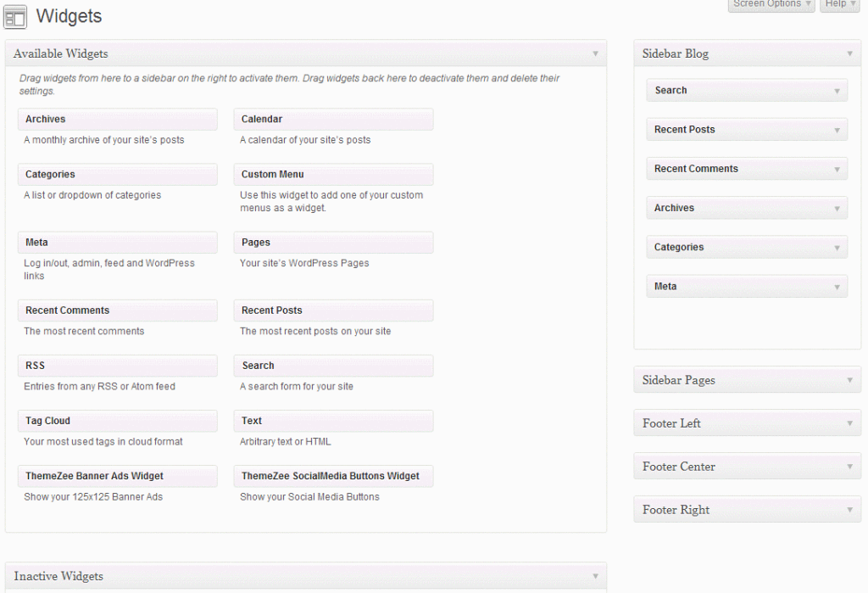The height and width of the screenshot is (593, 868).
Task: Expand Categories widget arrow in Sidebar Blog
Action: tap(837, 248)
